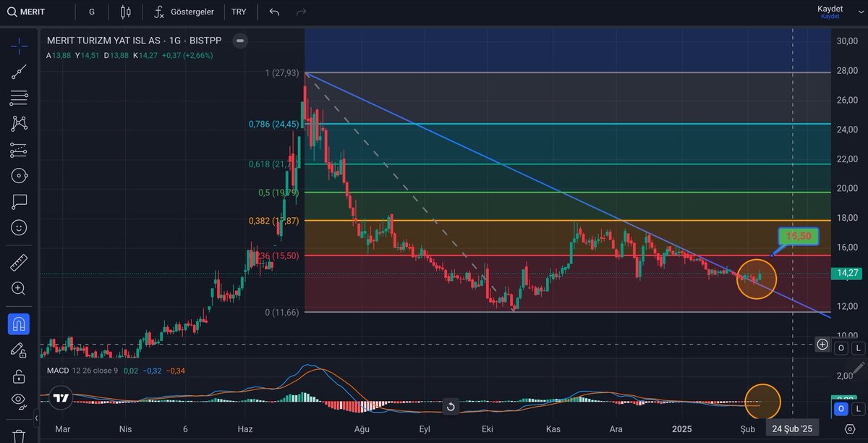Open the candlestick chart style menu

click(126, 12)
